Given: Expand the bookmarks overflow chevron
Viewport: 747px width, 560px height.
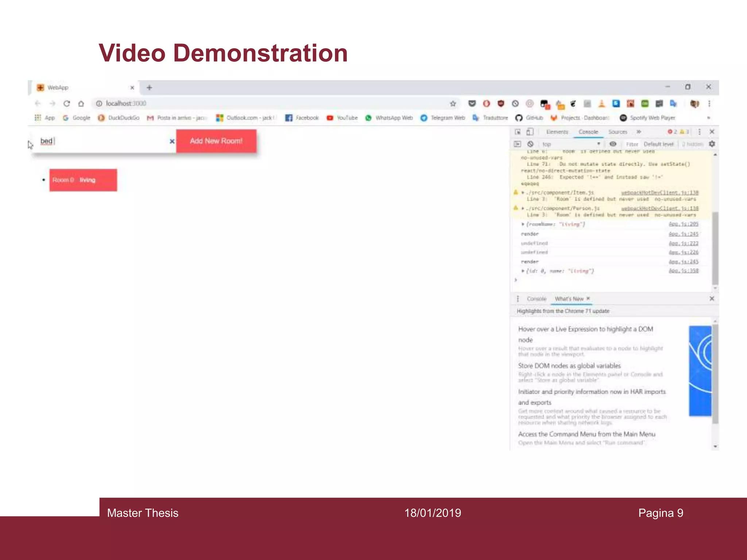Looking at the screenshot, I should [708, 118].
